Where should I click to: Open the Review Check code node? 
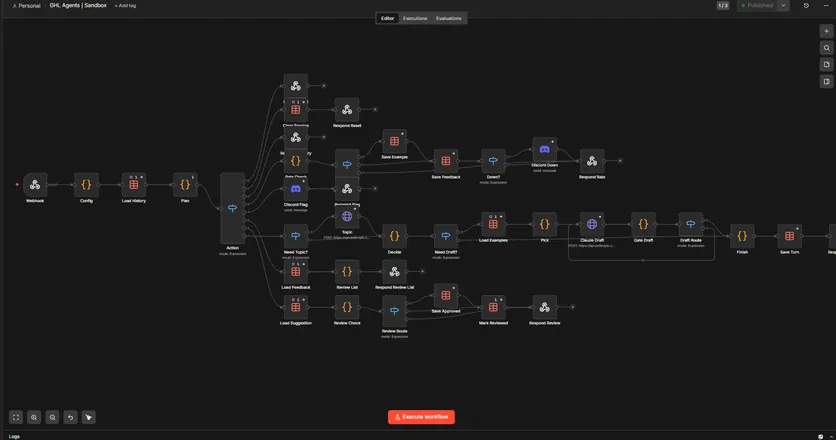tap(347, 307)
